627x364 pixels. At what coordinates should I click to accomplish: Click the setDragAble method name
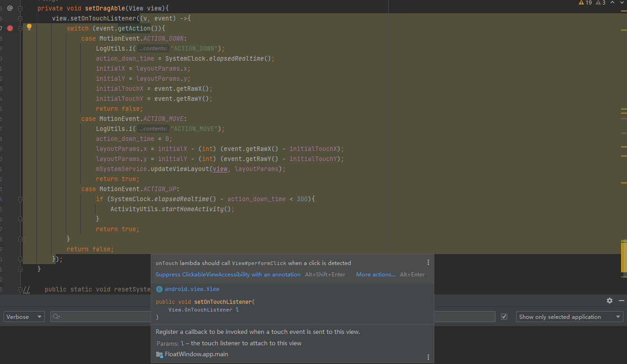pyautogui.click(x=105, y=8)
